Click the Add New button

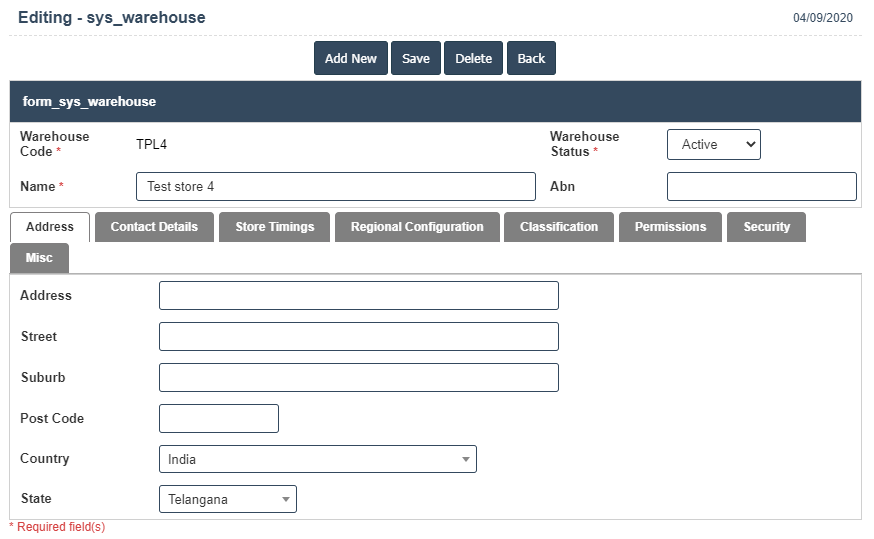coord(350,58)
